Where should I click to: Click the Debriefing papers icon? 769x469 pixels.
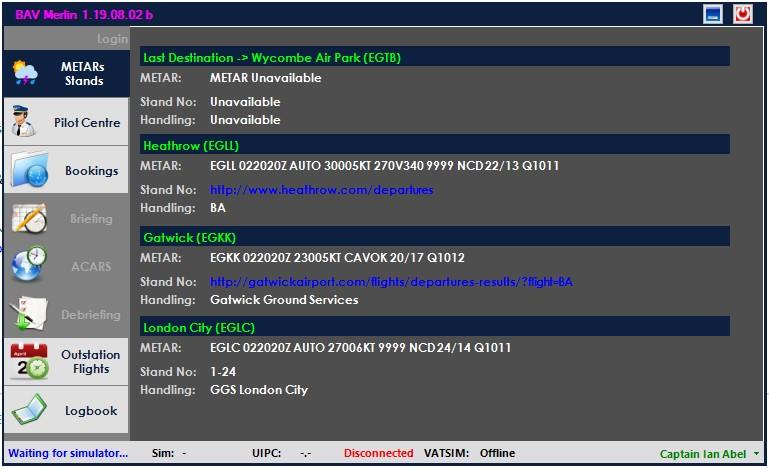(29, 313)
